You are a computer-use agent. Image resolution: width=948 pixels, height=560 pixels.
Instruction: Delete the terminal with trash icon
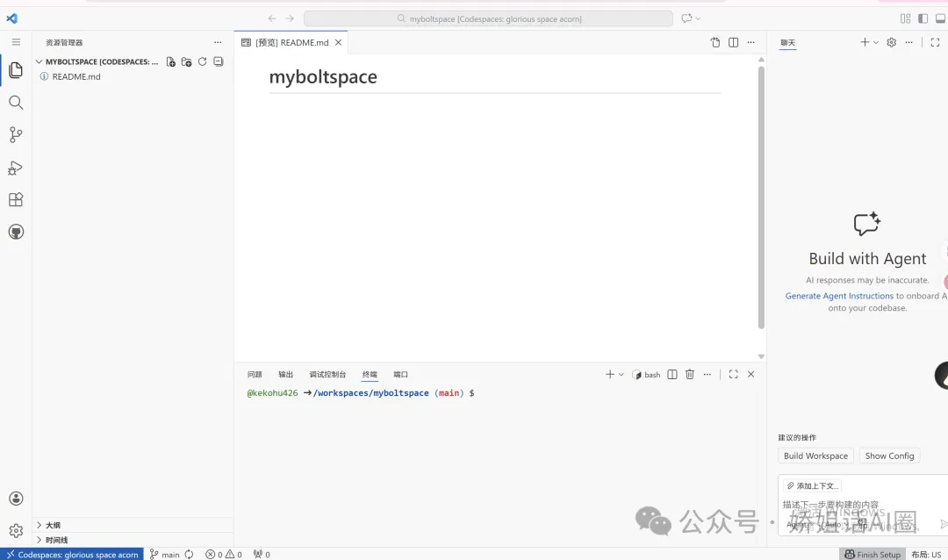[690, 375]
